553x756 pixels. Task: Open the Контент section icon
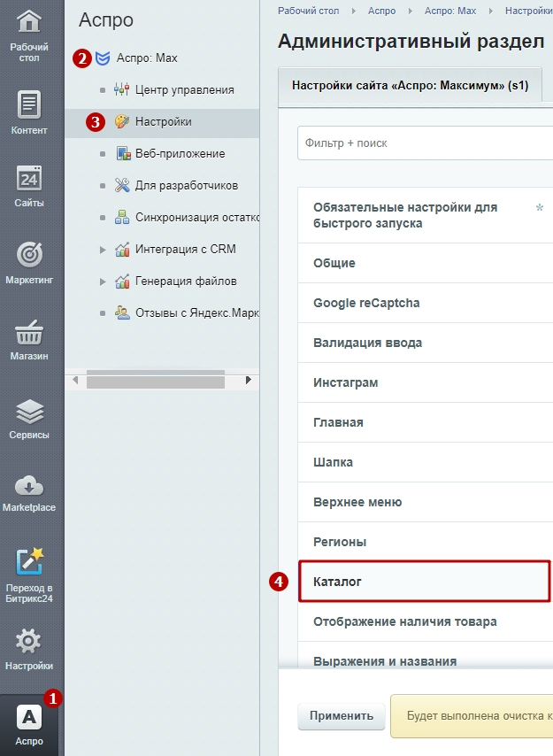pos(29,104)
